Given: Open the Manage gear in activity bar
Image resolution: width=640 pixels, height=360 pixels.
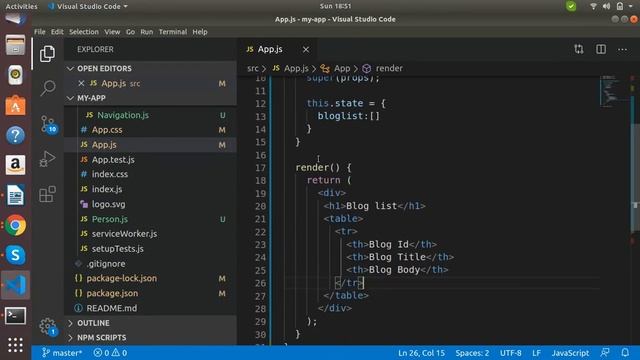Looking at the screenshot, I should point(48,327).
